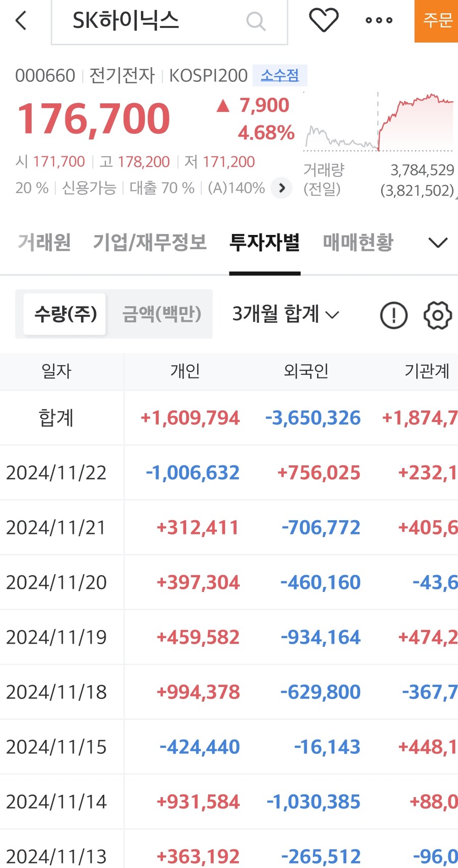Tap the 개인 column header

[185, 371]
